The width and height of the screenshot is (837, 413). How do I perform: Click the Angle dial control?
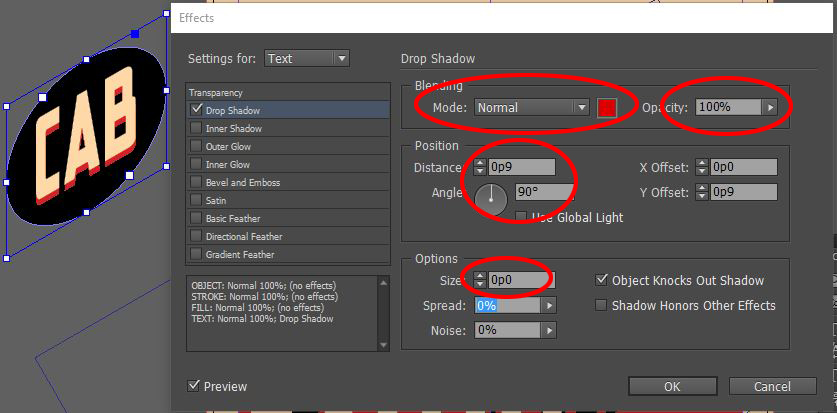pos(491,200)
